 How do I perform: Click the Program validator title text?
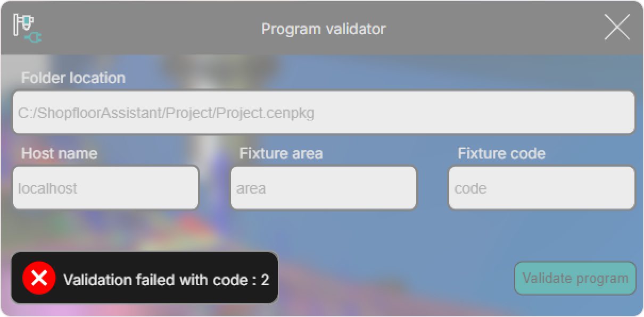point(323,29)
